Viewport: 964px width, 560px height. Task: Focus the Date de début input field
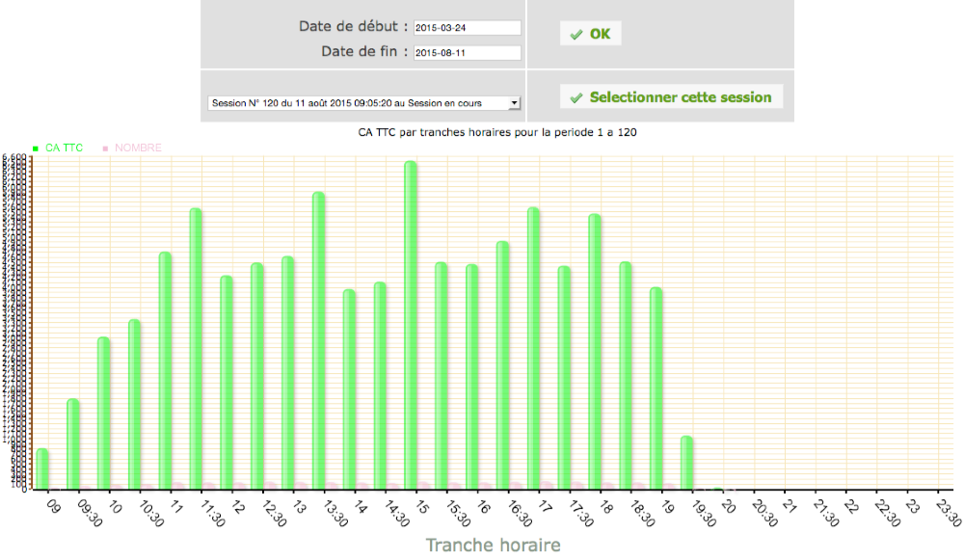click(x=467, y=28)
